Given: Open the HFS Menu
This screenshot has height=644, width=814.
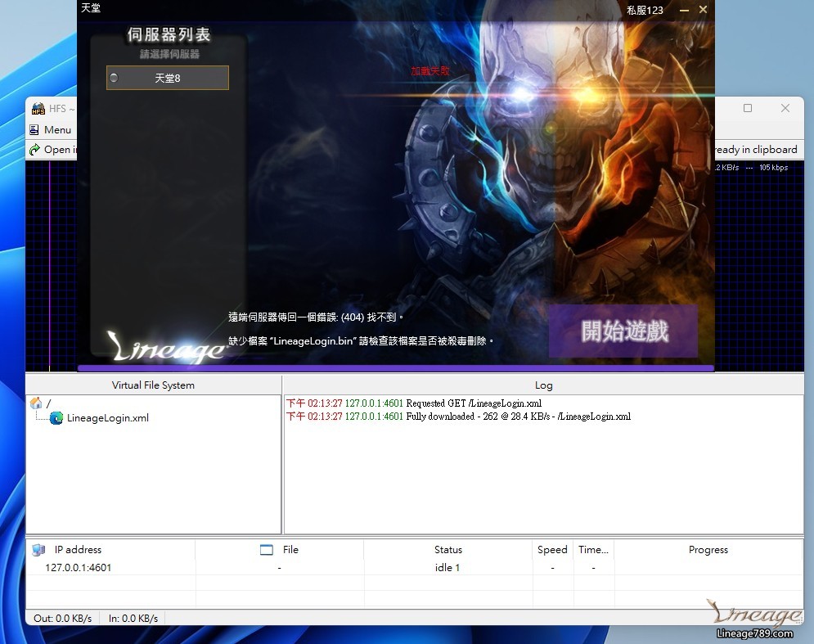Looking at the screenshot, I should coord(51,130).
